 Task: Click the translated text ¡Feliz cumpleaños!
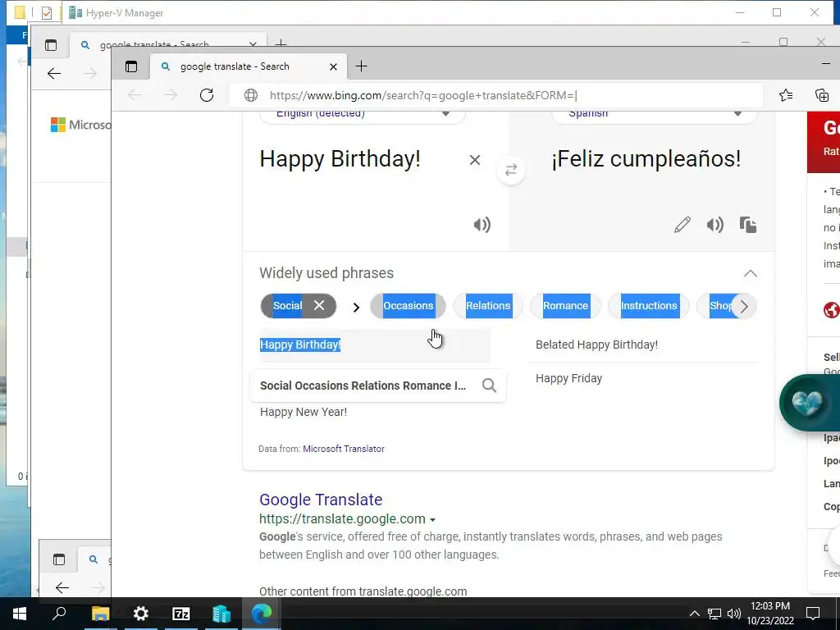click(646, 158)
